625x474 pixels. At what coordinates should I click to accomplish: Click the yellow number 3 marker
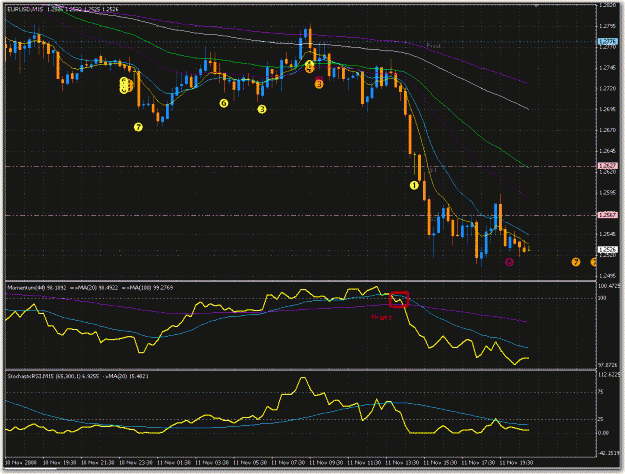pyautogui.click(x=261, y=109)
